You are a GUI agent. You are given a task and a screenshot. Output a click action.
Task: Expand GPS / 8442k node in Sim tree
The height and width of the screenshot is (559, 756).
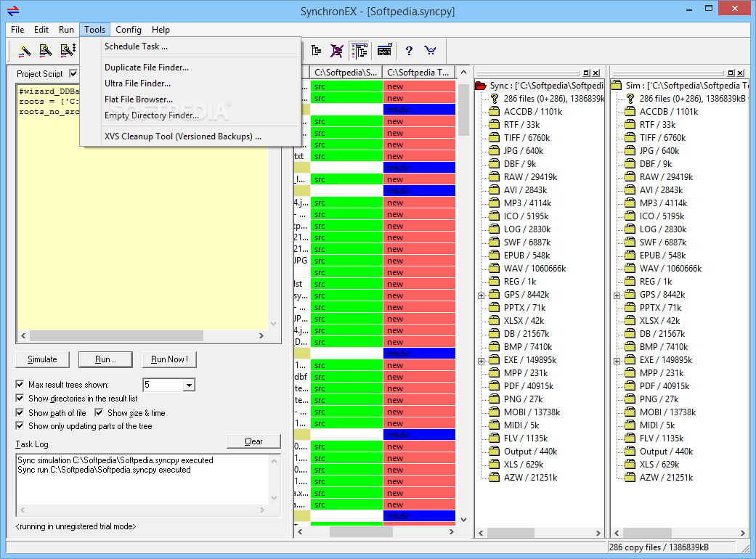tap(617, 295)
